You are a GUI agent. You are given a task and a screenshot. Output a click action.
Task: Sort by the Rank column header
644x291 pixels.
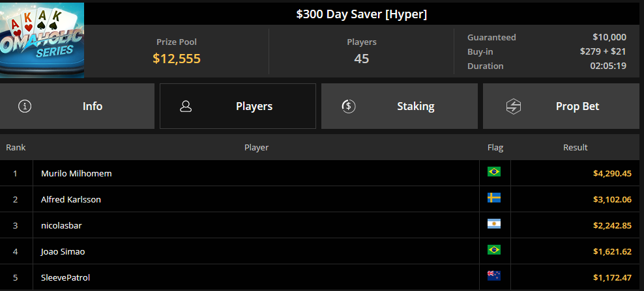point(16,147)
